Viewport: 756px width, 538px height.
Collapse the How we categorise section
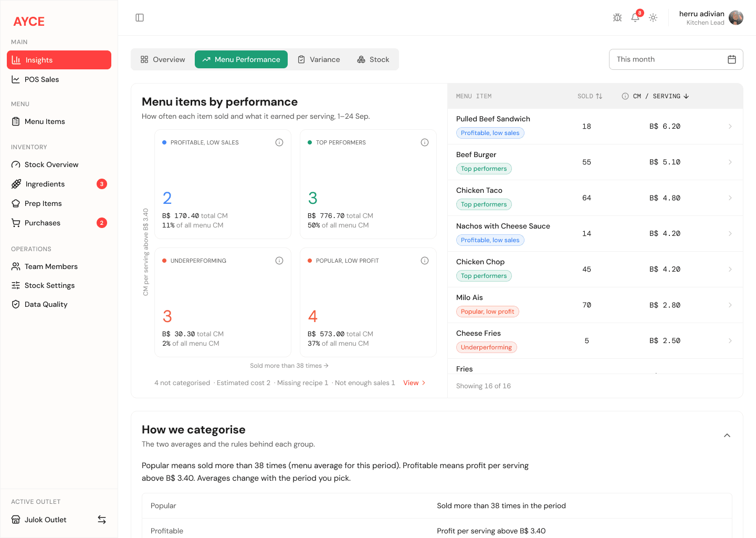(727, 436)
